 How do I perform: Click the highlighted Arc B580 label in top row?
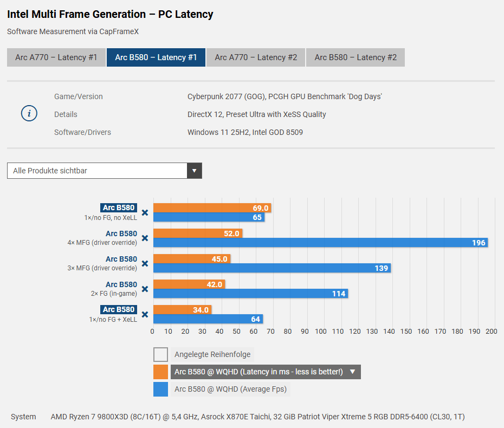tap(119, 208)
